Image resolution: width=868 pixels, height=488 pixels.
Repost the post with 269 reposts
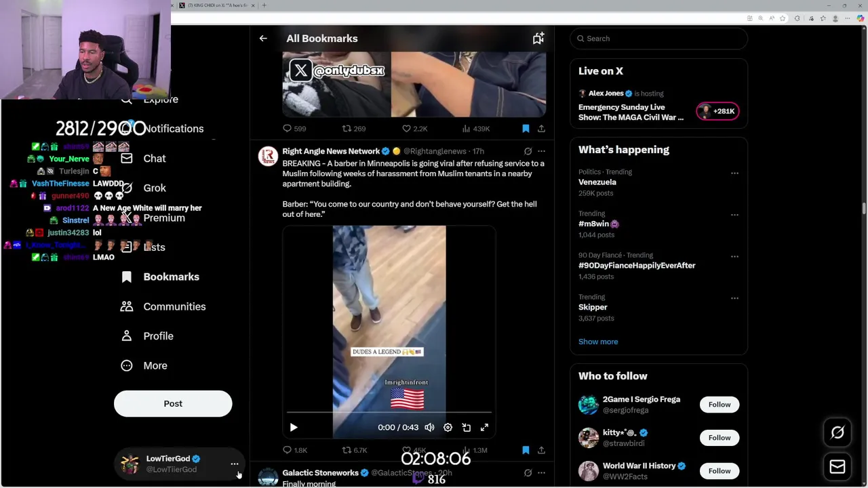coord(354,129)
